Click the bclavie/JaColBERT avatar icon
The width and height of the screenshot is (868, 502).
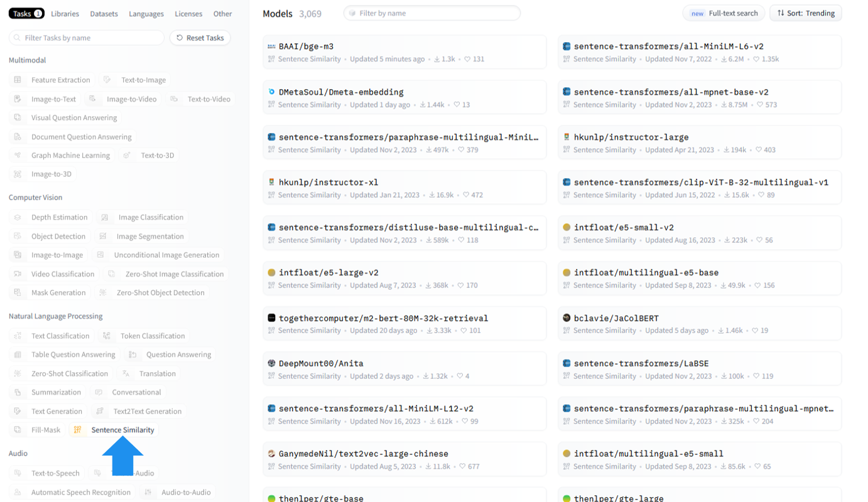point(567,318)
